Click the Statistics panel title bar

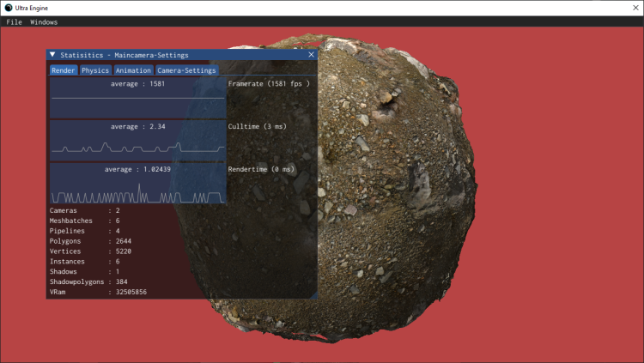click(x=172, y=55)
